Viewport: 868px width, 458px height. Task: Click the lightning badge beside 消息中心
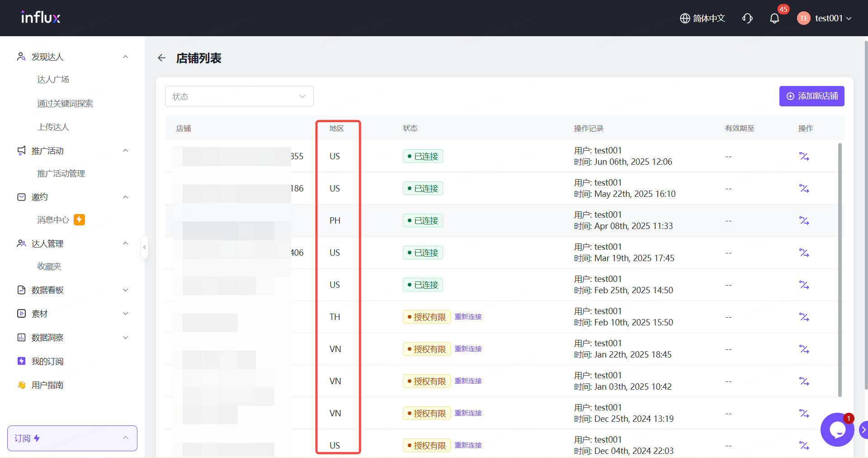point(79,220)
